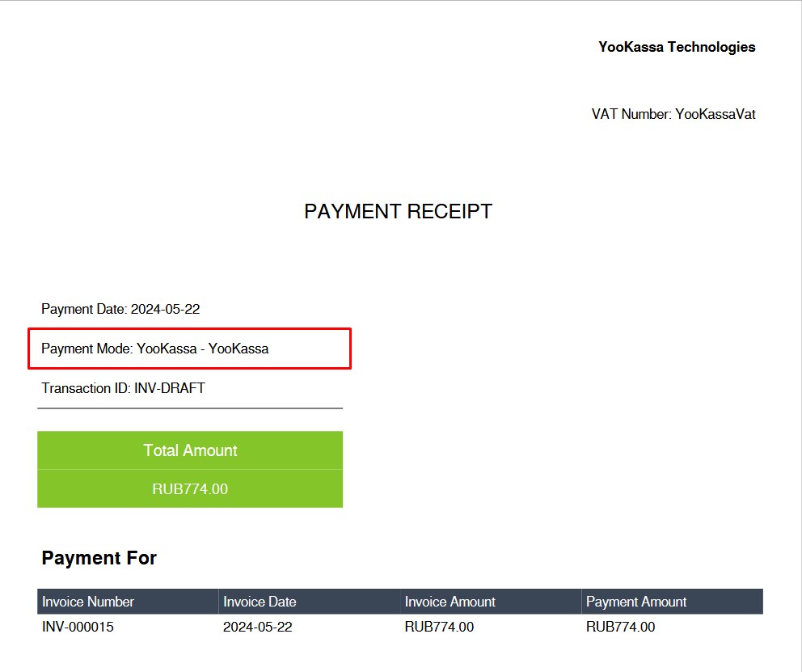This screenshot has width=802, height=672.
Task: Select the RUB774.00 total amount banner
Action: [x=190, y=489]
